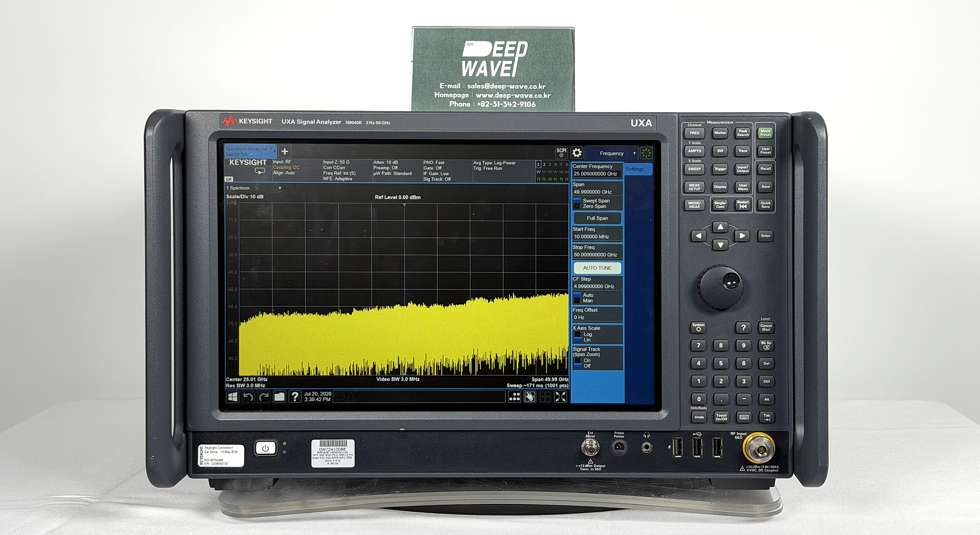Tap the Scale/Div 10 dB readout
This screenshot has width=980, height=535.
pos(245,196)
